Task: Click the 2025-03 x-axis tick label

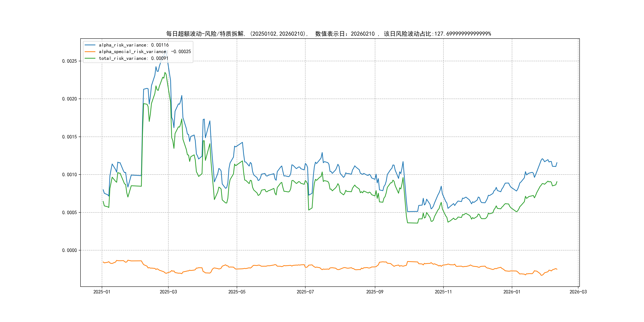Action: pos(168,292)
